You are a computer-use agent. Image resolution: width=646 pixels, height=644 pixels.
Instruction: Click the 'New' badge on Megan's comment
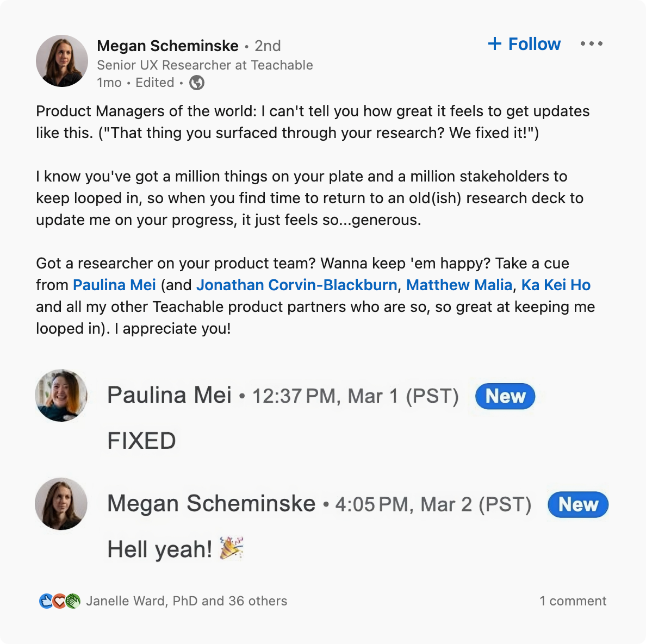[578, 505]
